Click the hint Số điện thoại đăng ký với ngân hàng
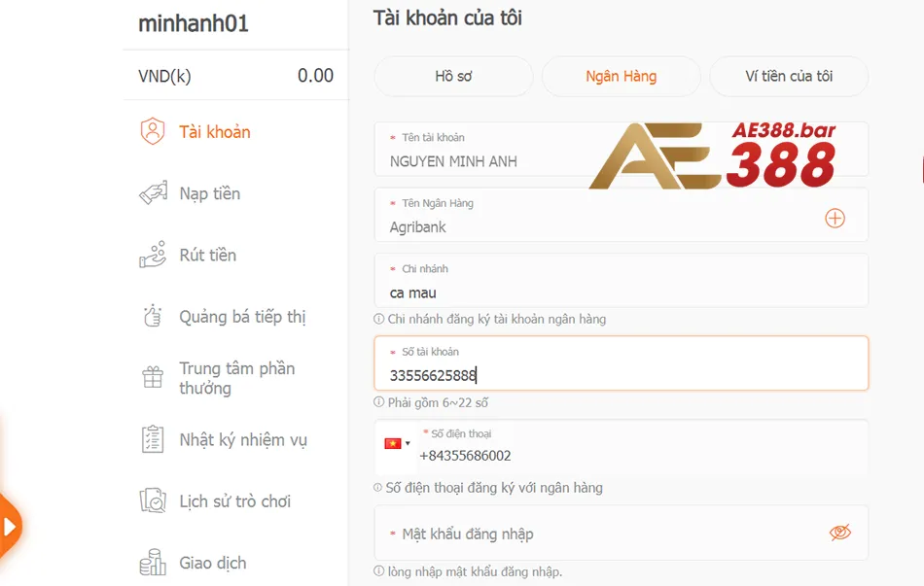The image size is (924, 586). click(494, 488)
